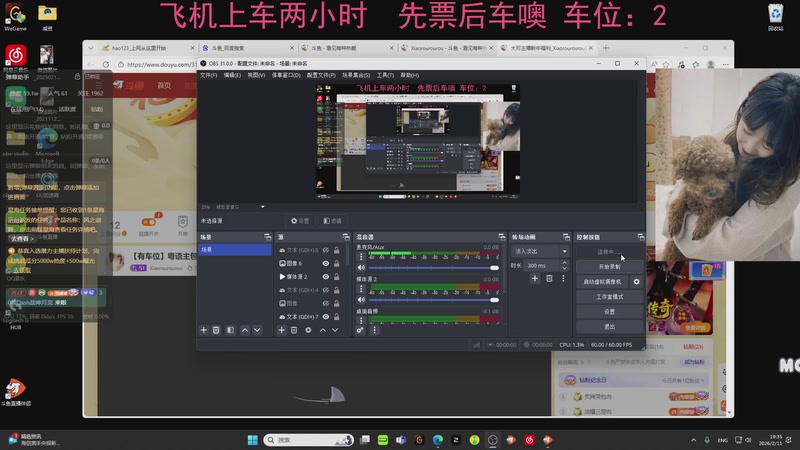The height and width of the screenshot is (450, 800).
Task: Pop out the Scenes dock panel
Action: pyautogui.click(x=267, y=237)
